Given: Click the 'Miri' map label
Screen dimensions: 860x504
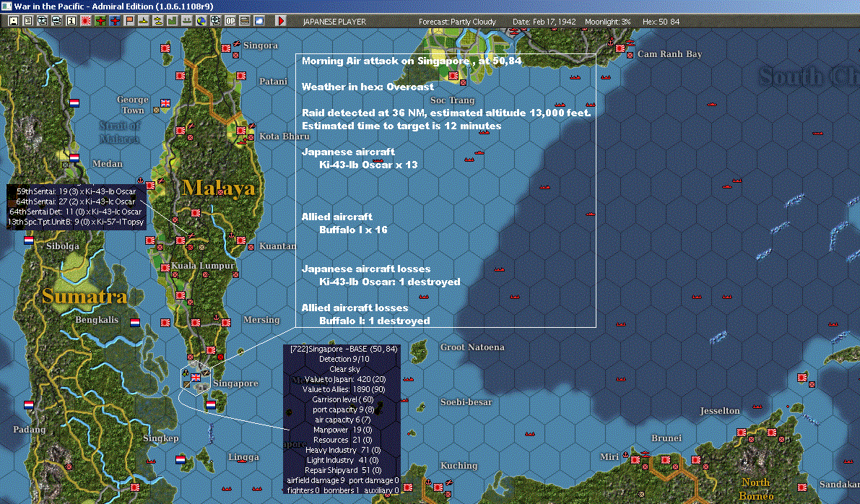Looking at the screenshot, I should pos(609,457).
